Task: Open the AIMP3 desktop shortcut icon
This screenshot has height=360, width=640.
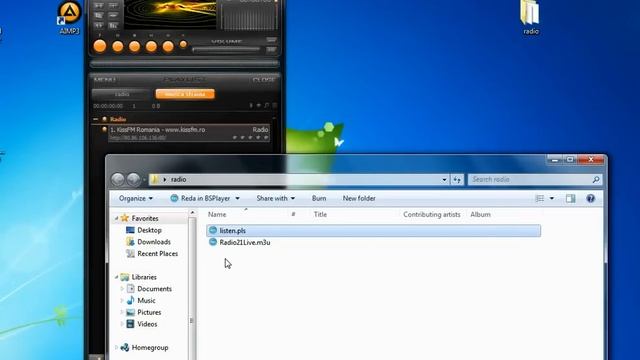Action: pyautogui.click(x=69, y=17)
